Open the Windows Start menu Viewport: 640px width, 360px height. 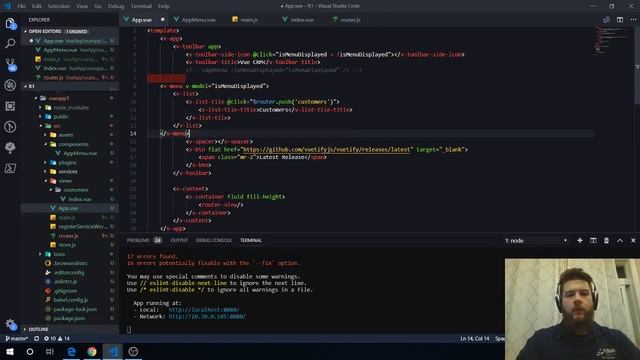coord(10,351)
